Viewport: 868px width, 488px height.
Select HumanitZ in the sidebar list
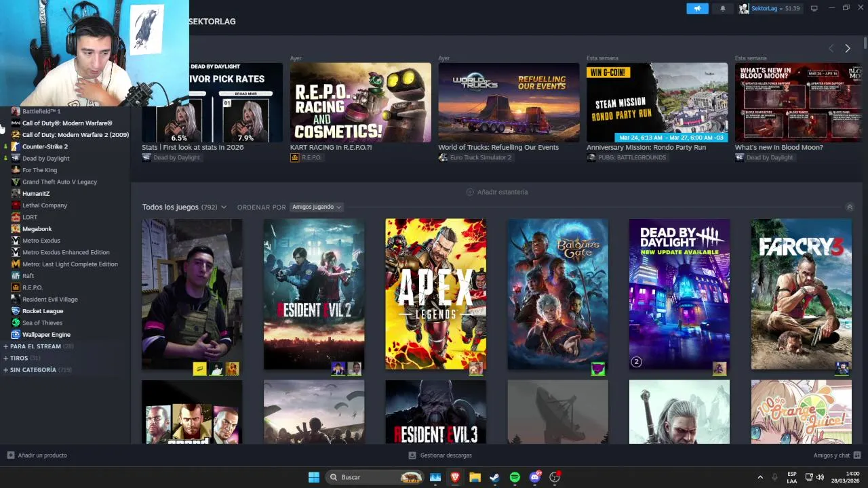[x=36, y=194]
